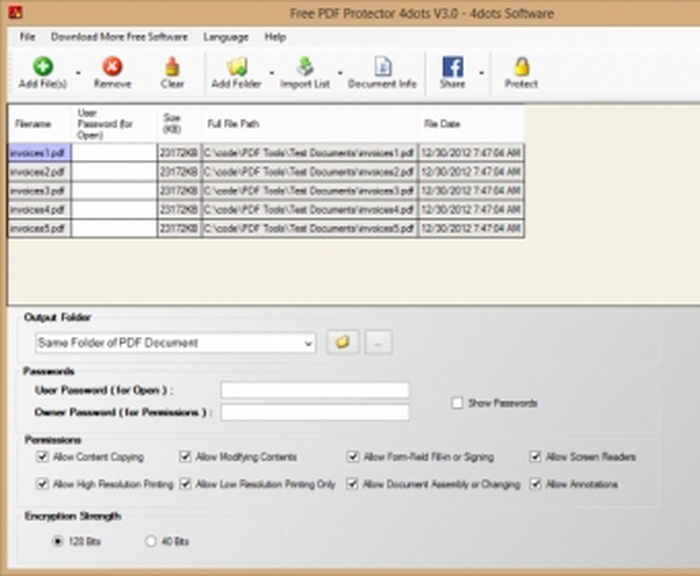Click the Full File Path column header

pos(310,124)
